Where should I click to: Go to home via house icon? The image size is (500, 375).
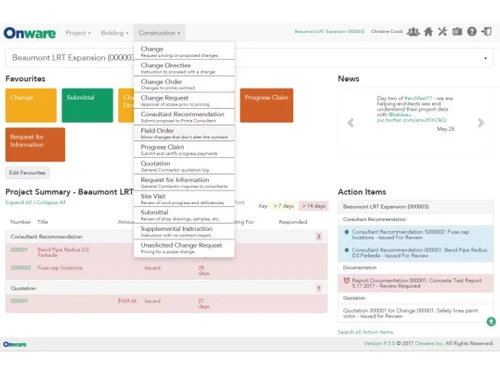pos(428,32)
